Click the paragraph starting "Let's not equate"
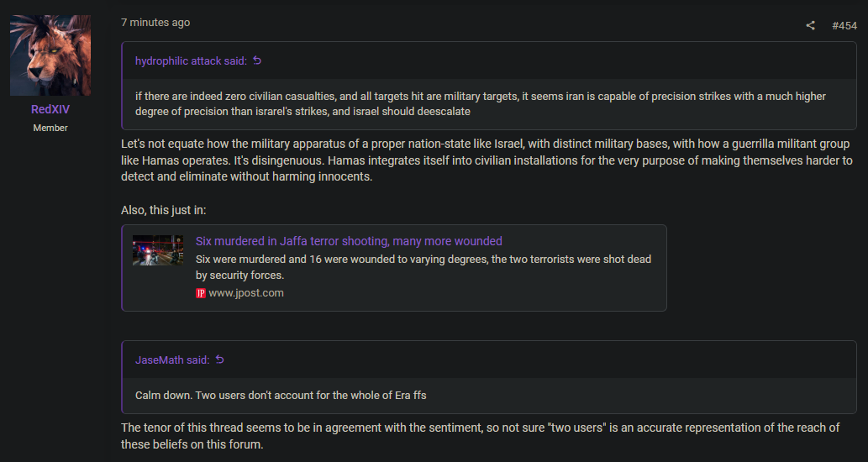 coord(487,160)
